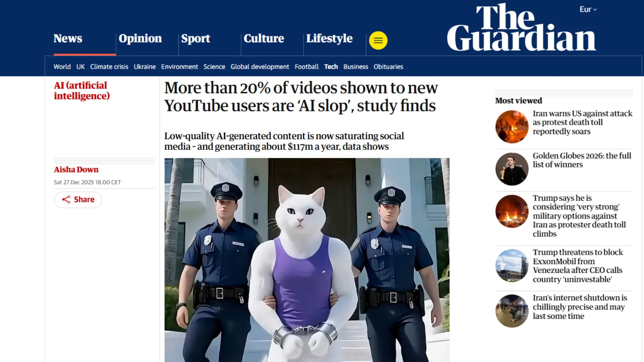The image size is (644, 362).
Task: Open the Lifestyle section tab
Action: (329, 39)
